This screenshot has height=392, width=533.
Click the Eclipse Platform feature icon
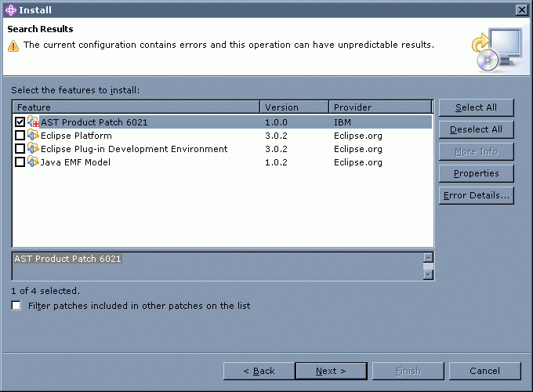pyautogui.click(x=33, y=135)
